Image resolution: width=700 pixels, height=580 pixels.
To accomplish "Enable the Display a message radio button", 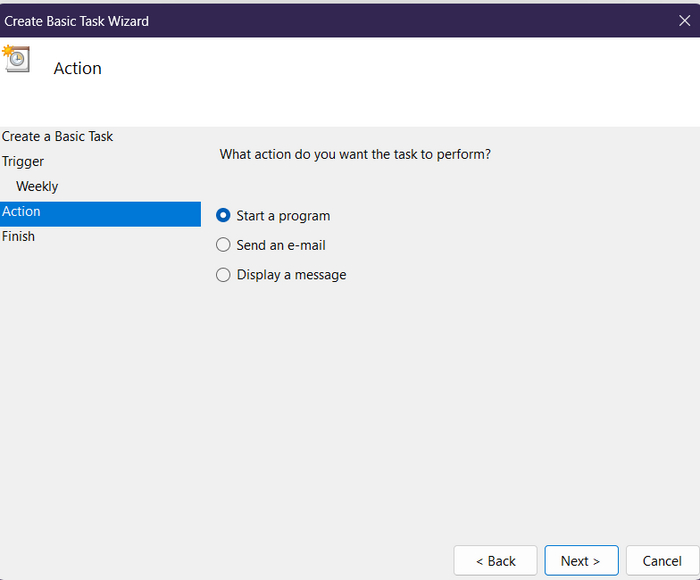I will (223, 275).
